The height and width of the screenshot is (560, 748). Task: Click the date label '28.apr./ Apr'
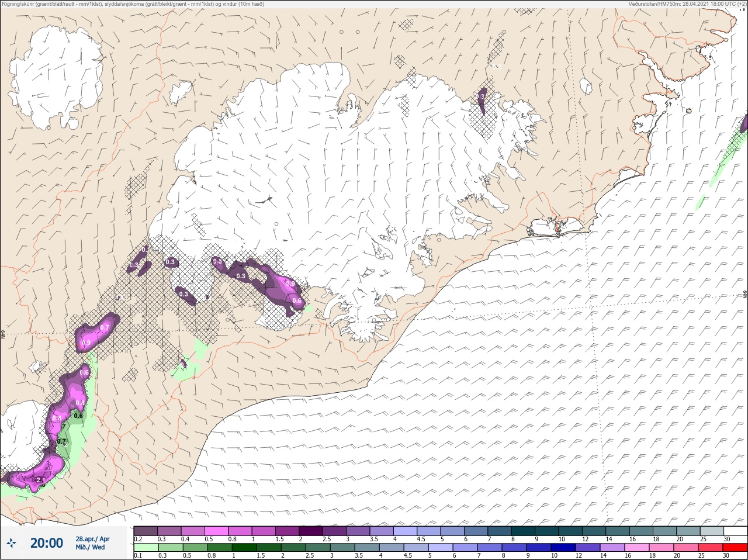(x=92, y=539)
